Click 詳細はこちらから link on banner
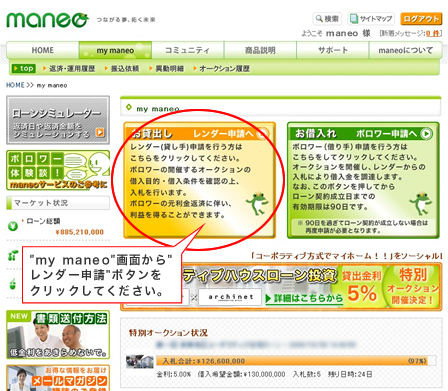448x391 pixels. [304, 298]
